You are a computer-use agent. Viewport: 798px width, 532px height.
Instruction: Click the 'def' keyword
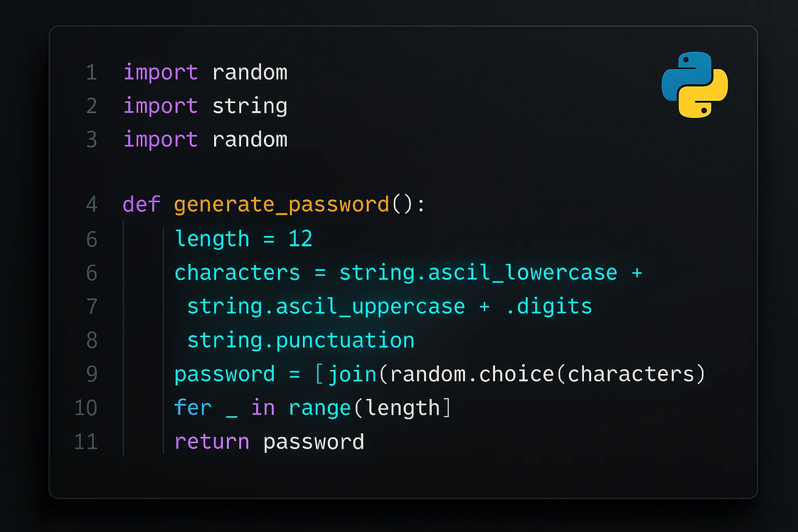coord(142,205)
